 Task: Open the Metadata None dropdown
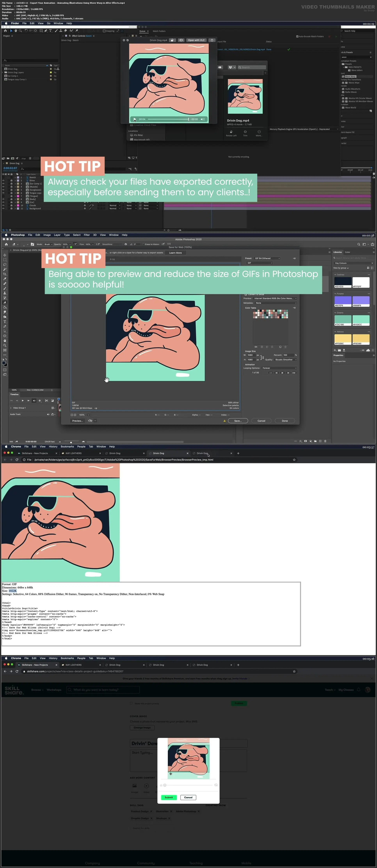point(276,303)
